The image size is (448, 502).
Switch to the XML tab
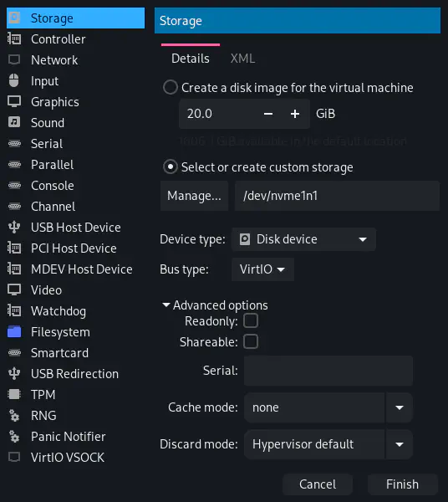pyautogui.click(x=242, y=59)
